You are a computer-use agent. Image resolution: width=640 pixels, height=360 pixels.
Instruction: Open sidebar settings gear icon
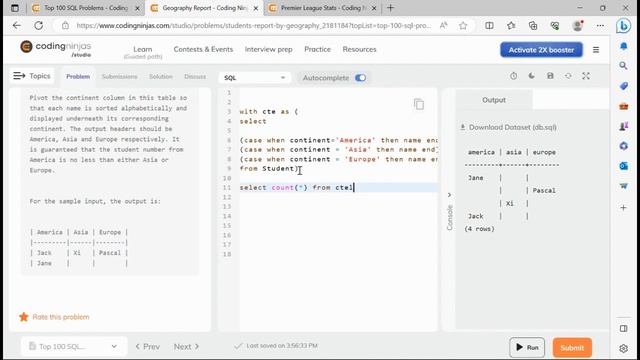pos(623,348)
